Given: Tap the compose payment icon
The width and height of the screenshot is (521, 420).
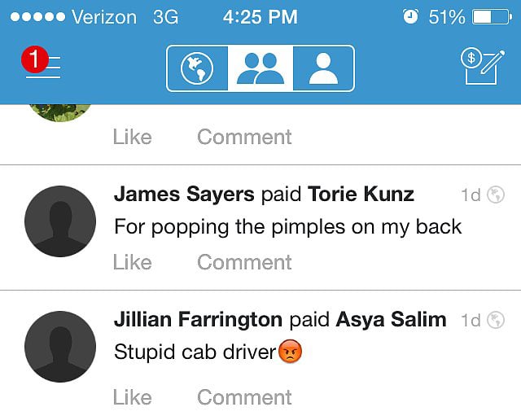Looking at the screenshot, I should tap(483, 67).
